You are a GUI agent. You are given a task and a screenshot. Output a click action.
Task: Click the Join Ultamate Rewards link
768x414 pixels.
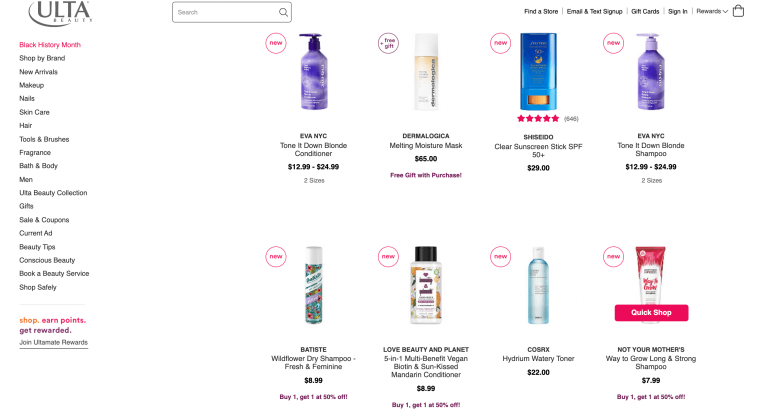pyautogui.click(x=53, y=342)
